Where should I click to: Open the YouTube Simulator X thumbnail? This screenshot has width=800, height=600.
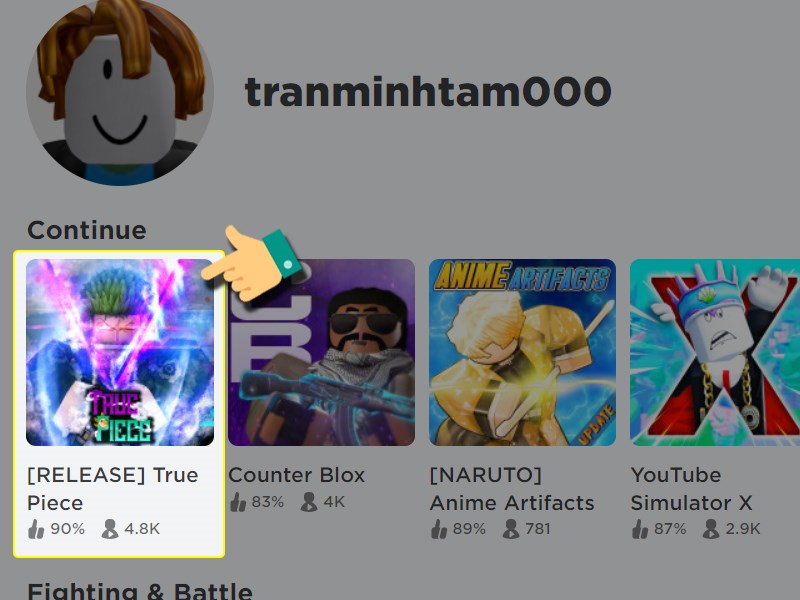point(715,352)
